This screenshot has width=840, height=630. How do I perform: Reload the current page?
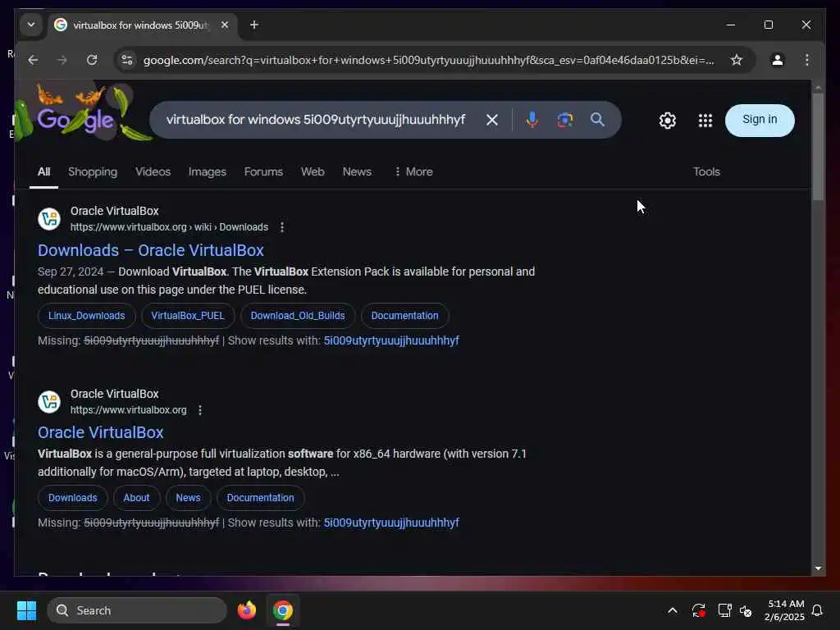click(x=92, y=60)
